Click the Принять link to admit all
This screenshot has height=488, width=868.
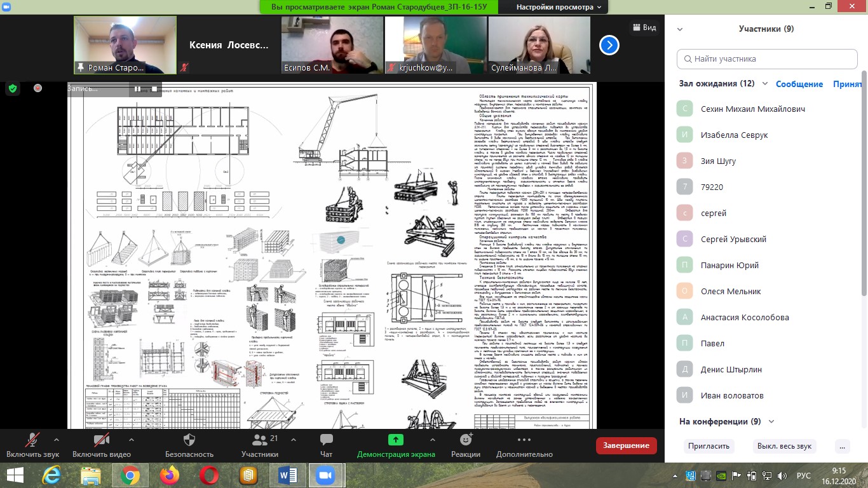point(847,84)
